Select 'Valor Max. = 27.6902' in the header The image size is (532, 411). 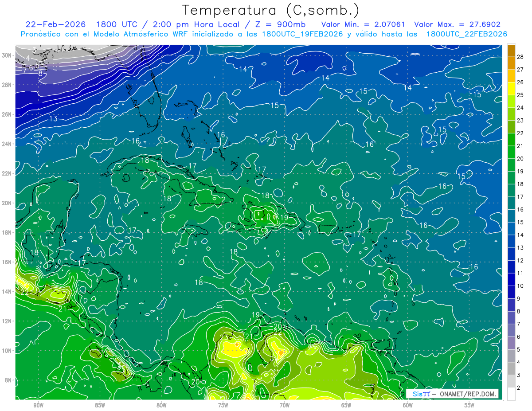(457, 24)
